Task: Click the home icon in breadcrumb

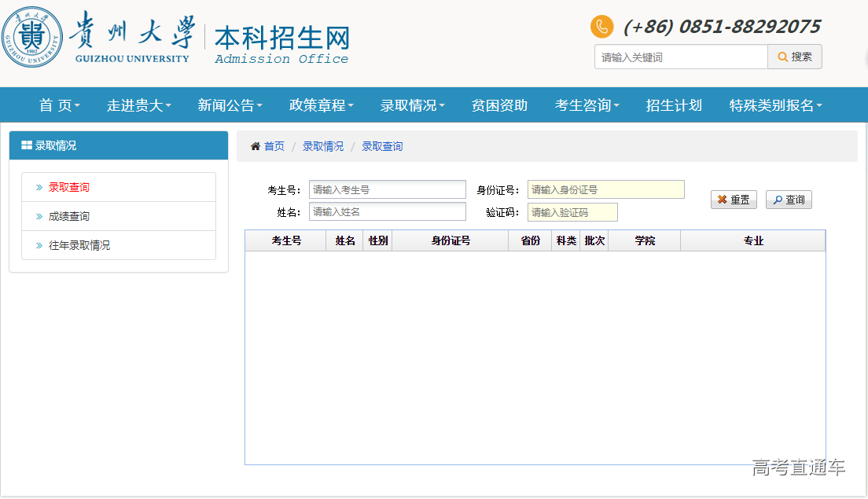Action: pyautogui.click(x=255, y=147)
